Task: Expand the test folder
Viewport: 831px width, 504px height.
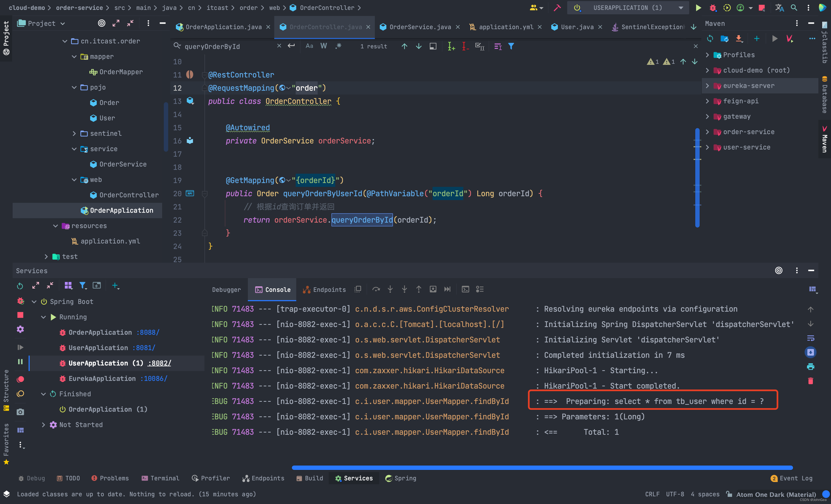Action: click(x=46, y=257)
